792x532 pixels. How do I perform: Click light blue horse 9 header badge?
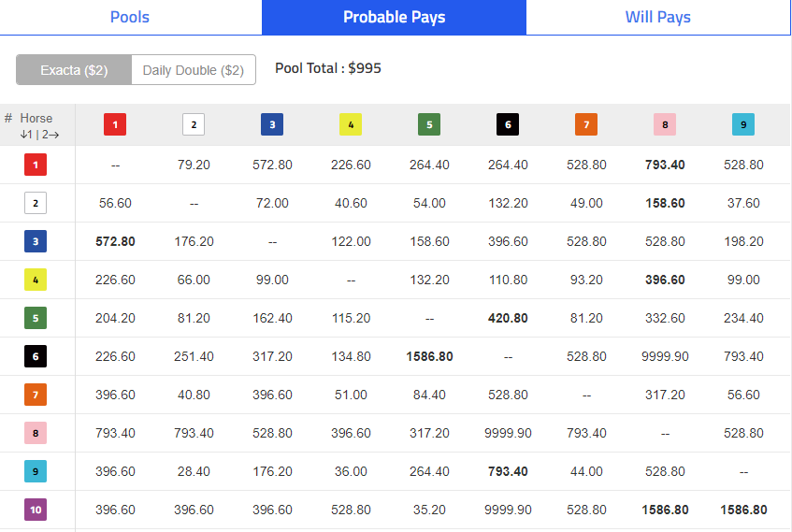(743, 124)
